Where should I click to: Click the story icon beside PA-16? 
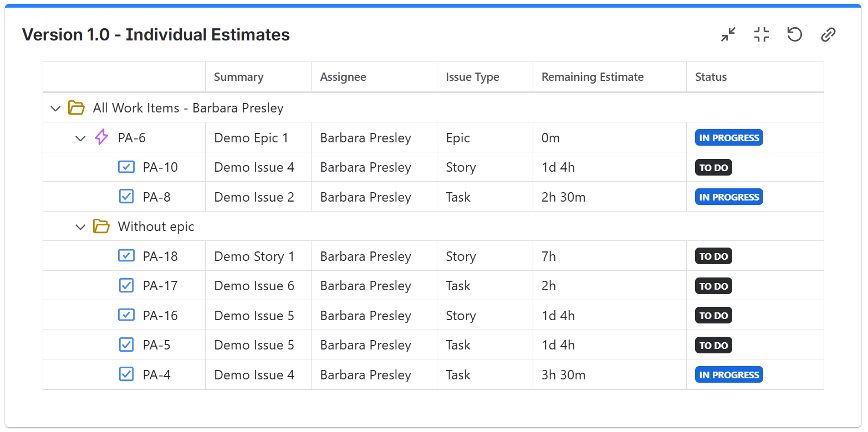coord(126,315)
